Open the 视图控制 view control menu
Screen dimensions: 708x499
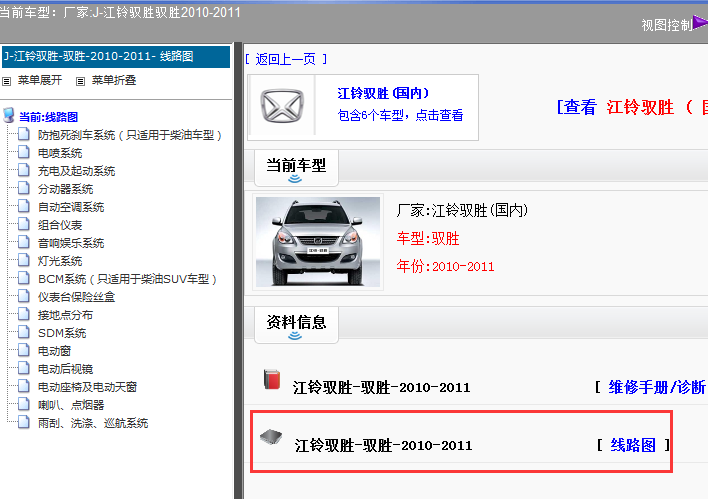[667, 25]
